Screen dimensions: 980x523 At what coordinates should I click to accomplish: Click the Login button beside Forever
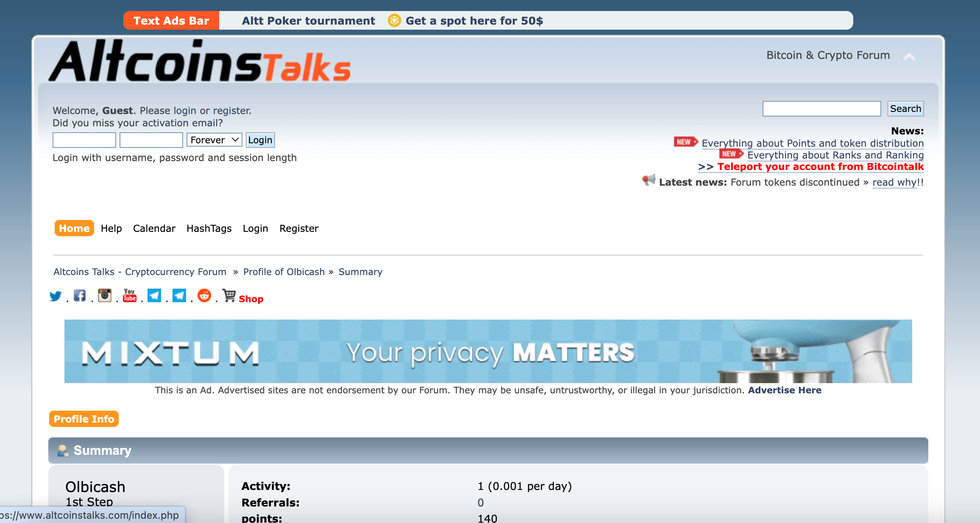[x=260, y=140]
